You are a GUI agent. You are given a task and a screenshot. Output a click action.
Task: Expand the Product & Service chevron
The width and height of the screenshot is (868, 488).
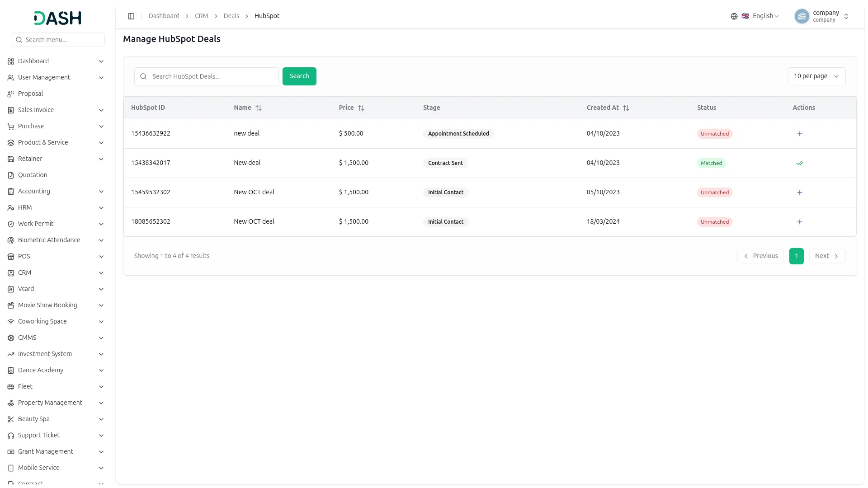(101, 143)
